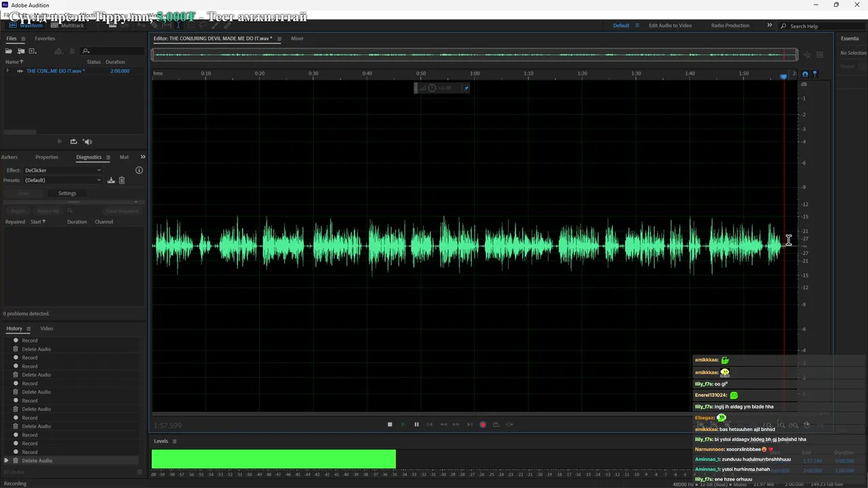The image size is (868, 488).
Task: Switch to Multitrack view
Action: point(68,26)
